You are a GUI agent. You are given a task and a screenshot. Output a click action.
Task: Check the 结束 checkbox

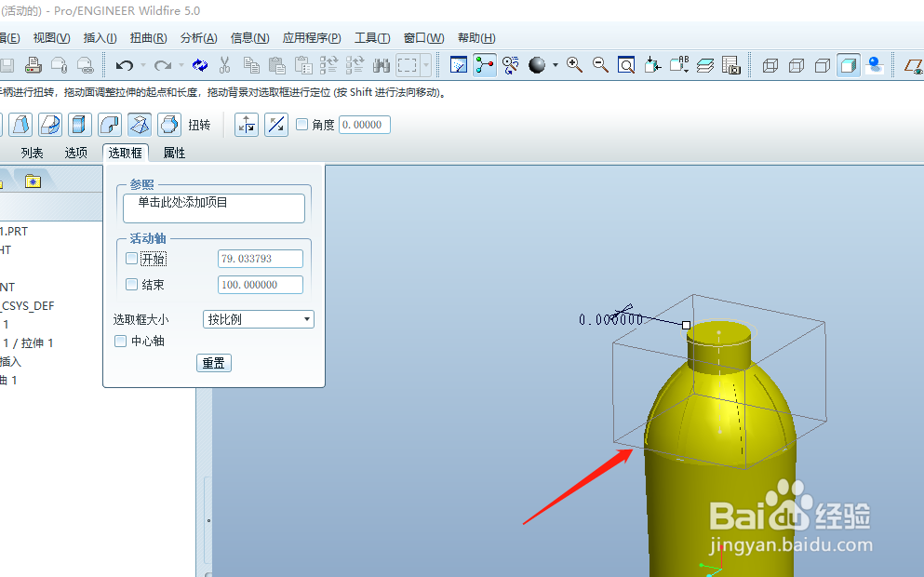point(132,284)
